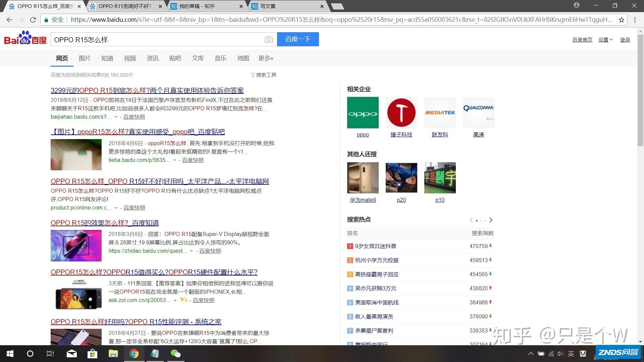Screen dimensions: 644x362
Task: Expand the 设置 dropdown in header
Action: [605, 40]
